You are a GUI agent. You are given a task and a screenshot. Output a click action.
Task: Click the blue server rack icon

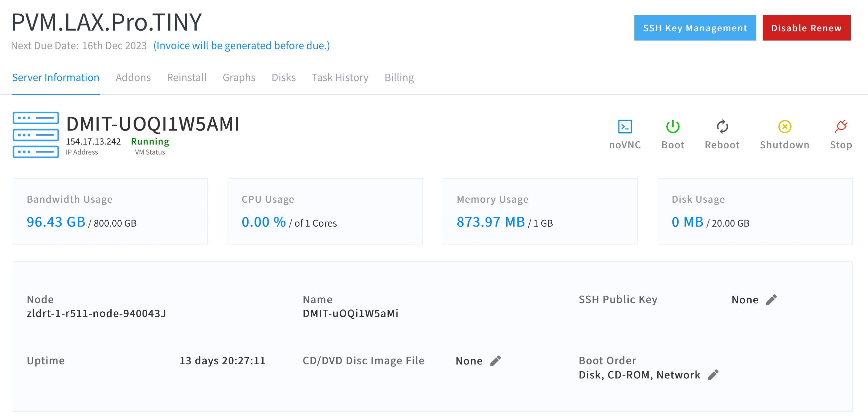[36, 135]
